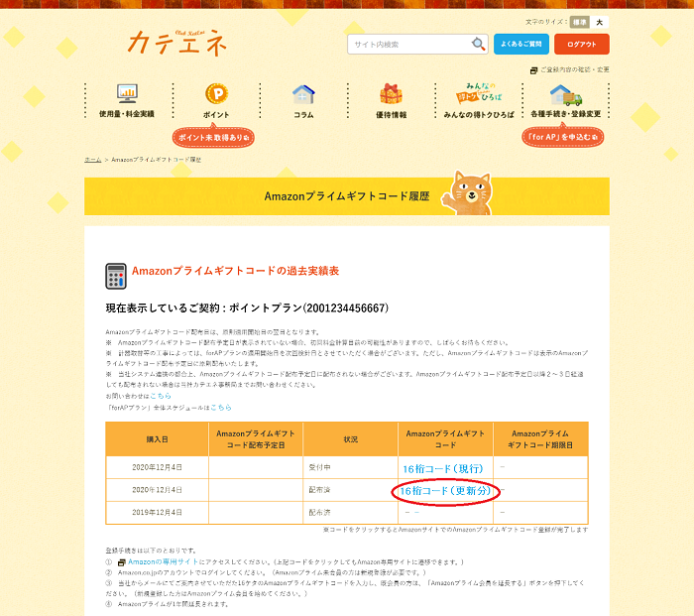Screen dimensions: 694x616
Task: Select the みんなの得トクひろば menu label
Action: click(479, 115)
